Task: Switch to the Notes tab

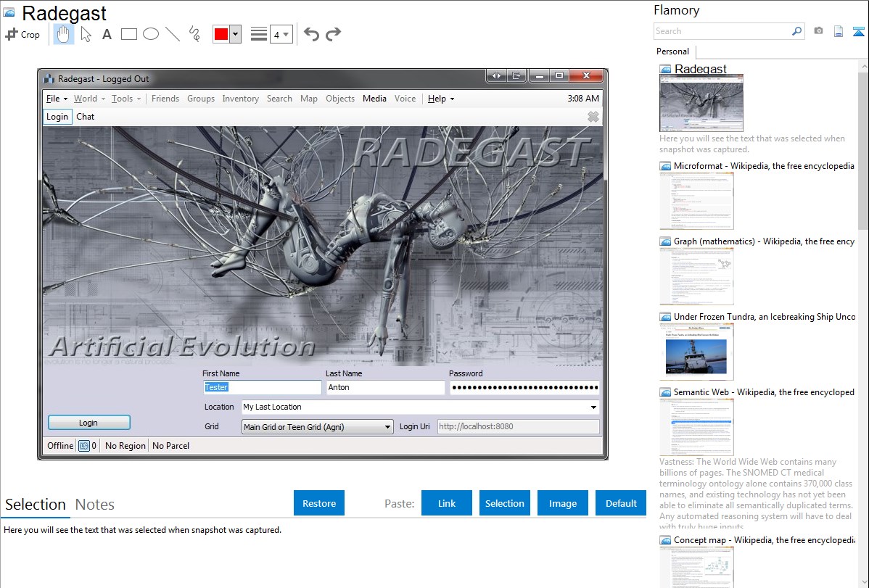Action: click(x=95, y=505)
